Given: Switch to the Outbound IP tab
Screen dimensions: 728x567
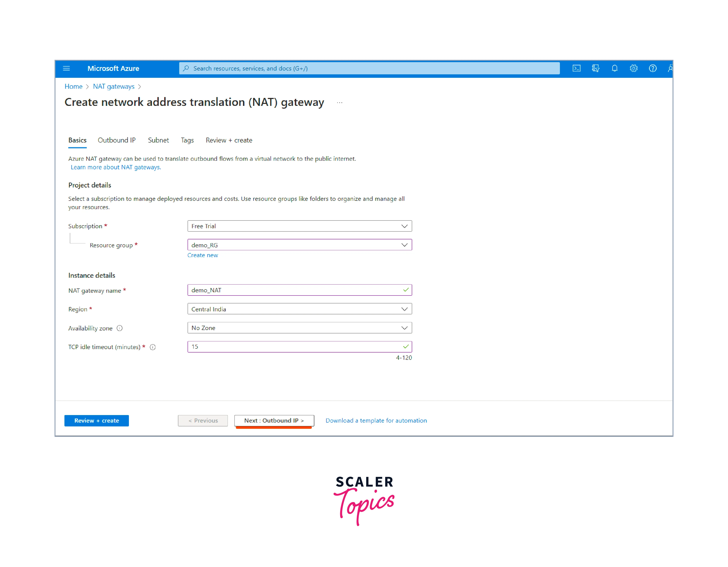Looking at the screenshot, I should coord(116,140).
